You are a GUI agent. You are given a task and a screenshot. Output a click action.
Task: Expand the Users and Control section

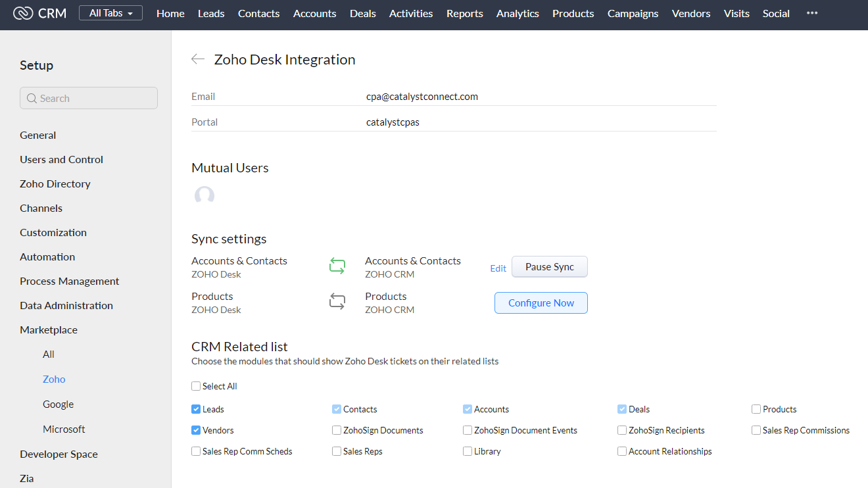coord(61,159)
